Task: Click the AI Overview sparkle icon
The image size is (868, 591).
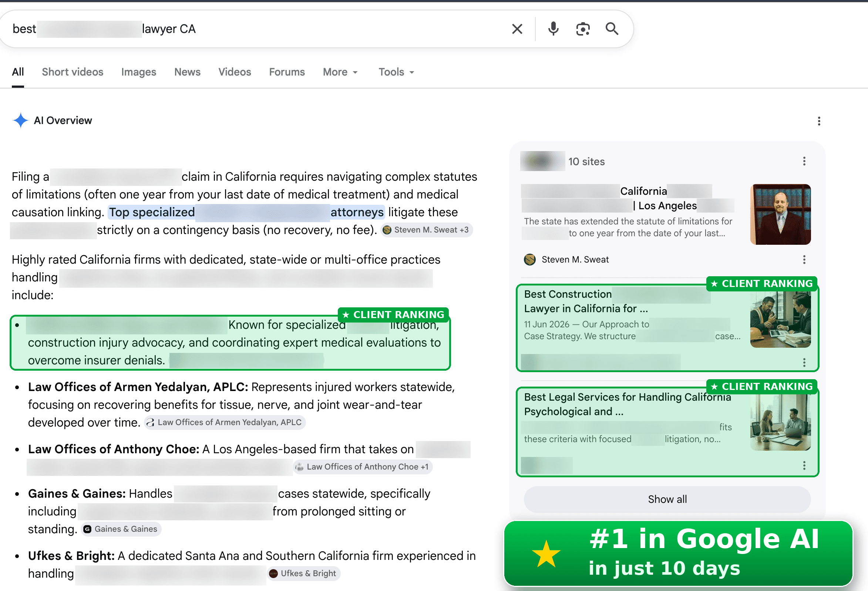Action: pos(21,120)
